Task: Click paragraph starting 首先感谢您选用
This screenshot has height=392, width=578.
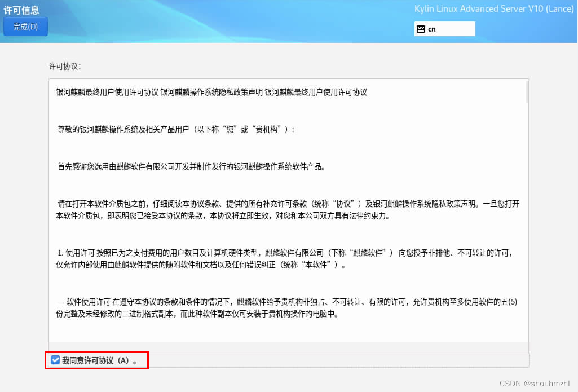Action: tap(191, 167)
